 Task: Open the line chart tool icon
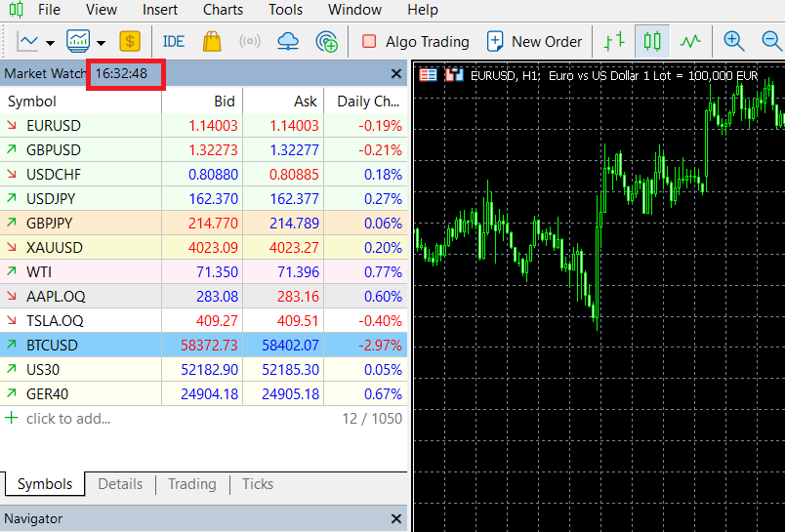(x=27, y=42)
